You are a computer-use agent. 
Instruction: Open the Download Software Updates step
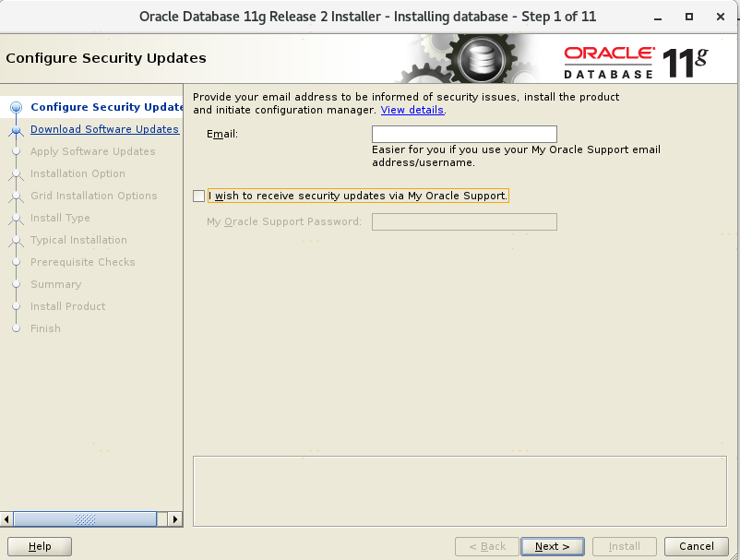(x=104, y=129)
